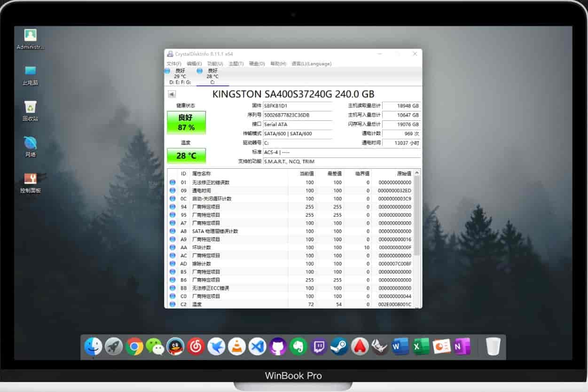The width and height of the screenshot is (588, 392).
Task: Click the 28 °C temperature button
Action: [186, 156]
